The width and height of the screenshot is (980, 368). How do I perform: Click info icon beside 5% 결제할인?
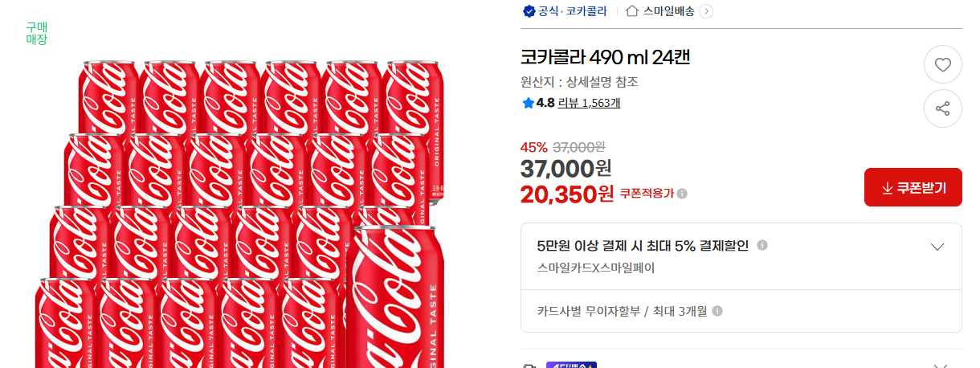point(762,245)
